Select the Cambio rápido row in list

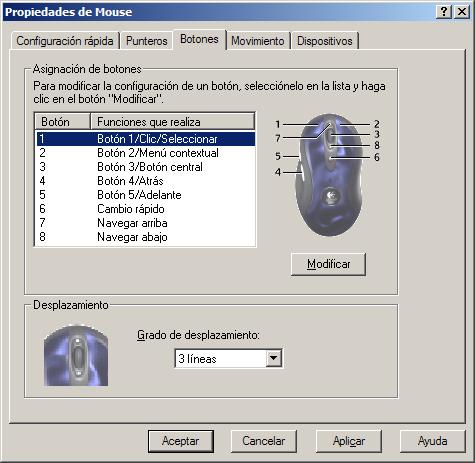click(146, 209)
